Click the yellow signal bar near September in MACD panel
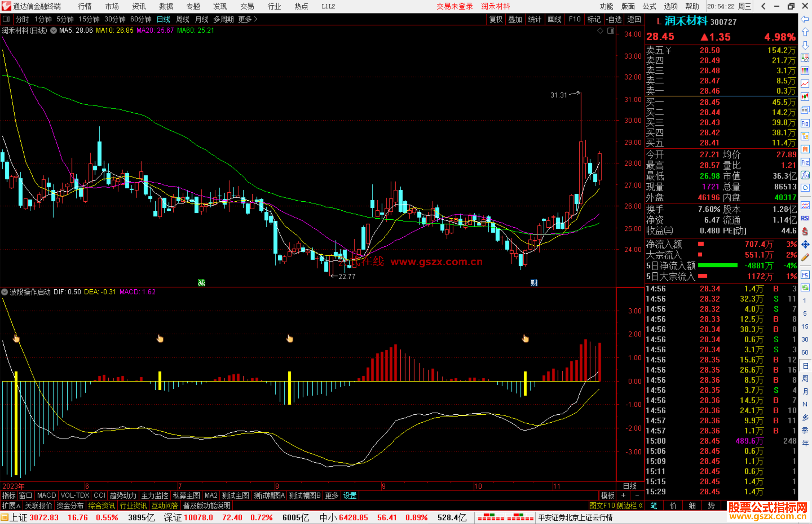The height and width of the screenshot is (524, 812). tap(289, 388)
